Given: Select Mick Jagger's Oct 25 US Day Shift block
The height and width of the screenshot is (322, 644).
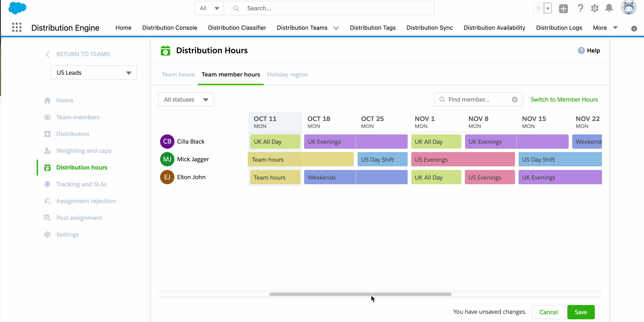Looking at the screenshot, I should 382,159.
